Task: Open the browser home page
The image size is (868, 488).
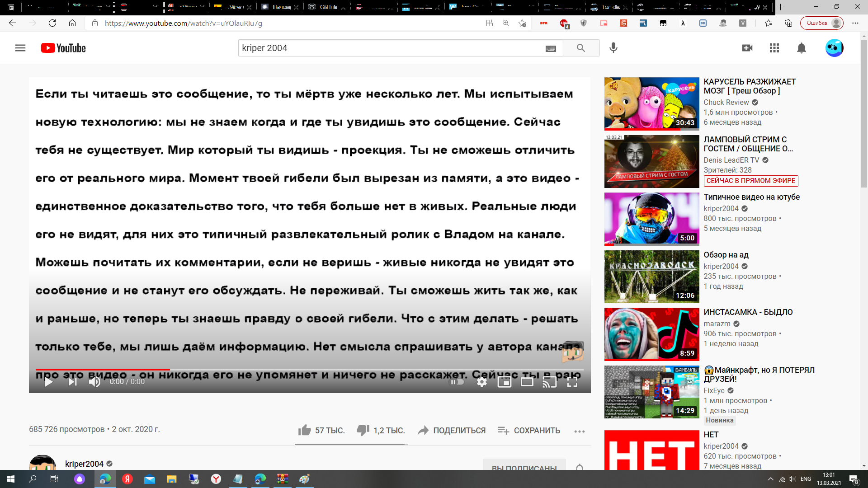Action: click(x=72, y=23)
